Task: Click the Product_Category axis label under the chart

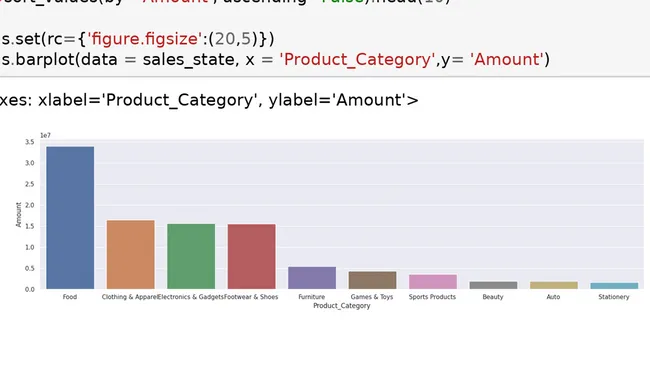Action: point(342,306)
